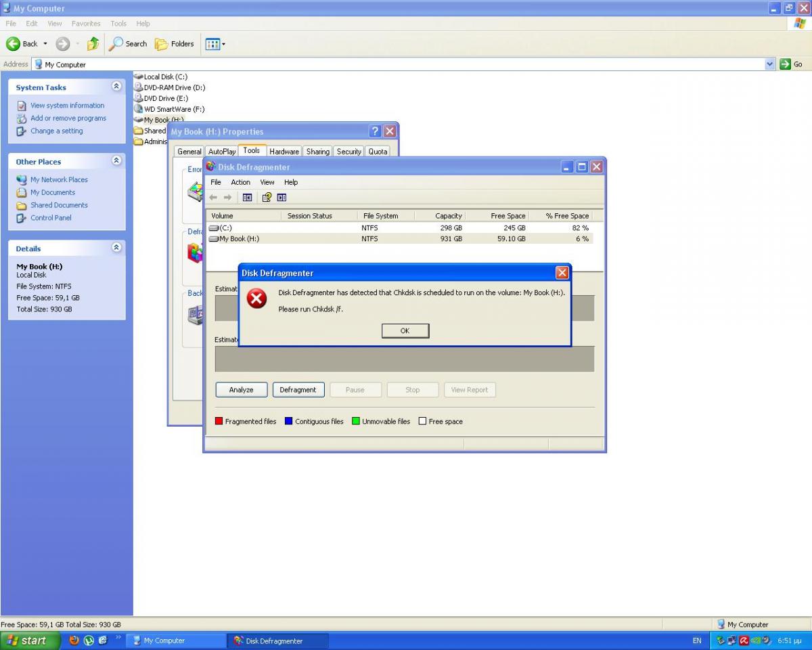Click Change a setting link
Image resolution: width=812 pixels, height=650 pixels.
[x=57, y=131]
